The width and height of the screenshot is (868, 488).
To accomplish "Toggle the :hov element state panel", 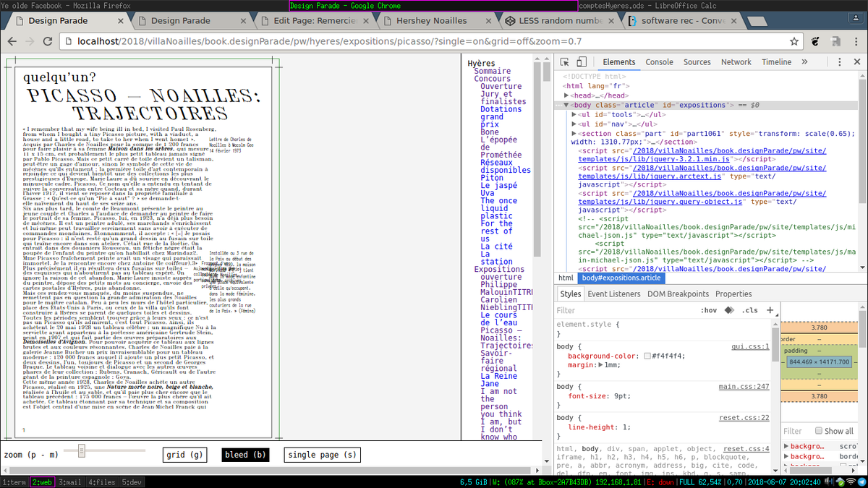I will click(708, 310).
